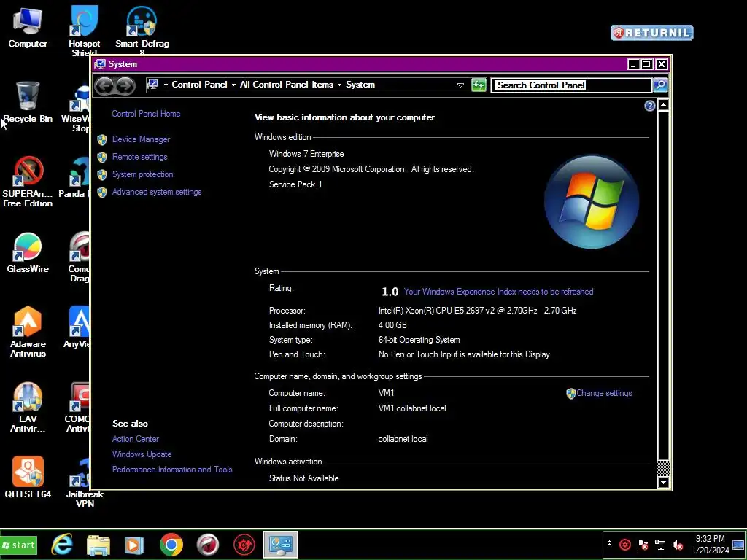
Task: Open Google Chrome from taskbar
Action: click(171, 545)
